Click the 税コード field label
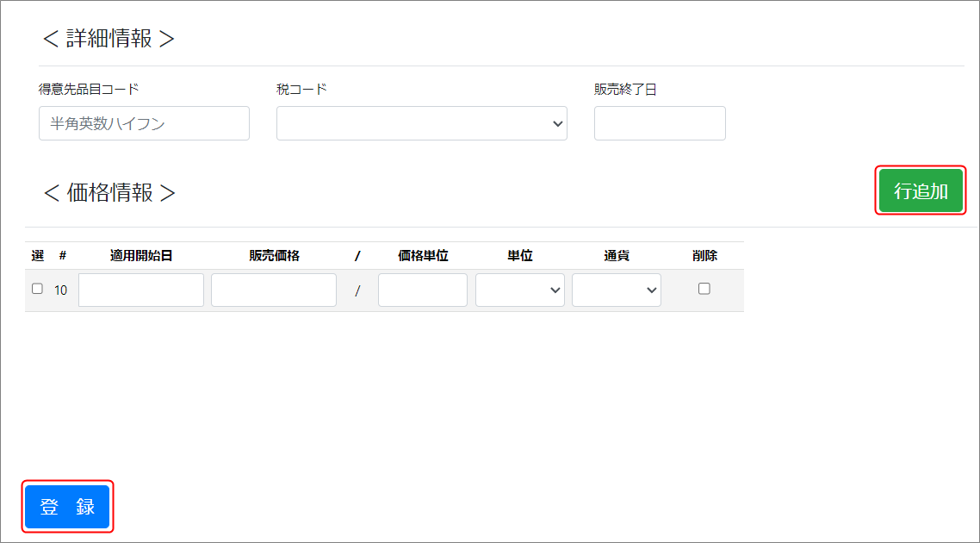 click(301, 90)
